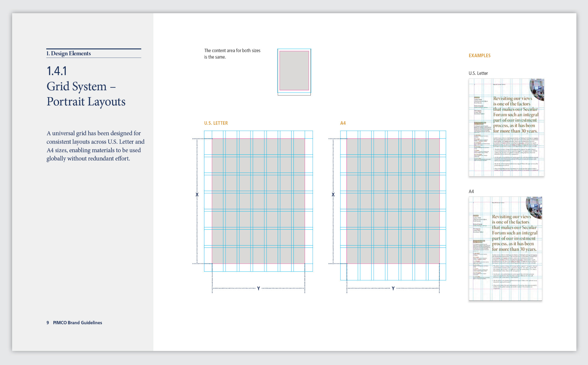Click the U.S. LETTER grid diagram
Viewport: 588px width, 365px height.
coord(258,201)
